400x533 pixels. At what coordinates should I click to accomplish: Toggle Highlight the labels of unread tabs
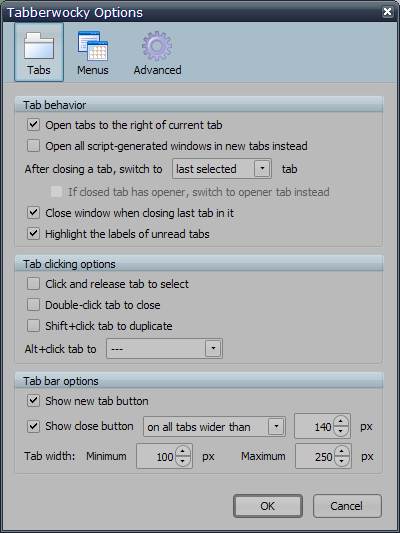click(33, 234)
